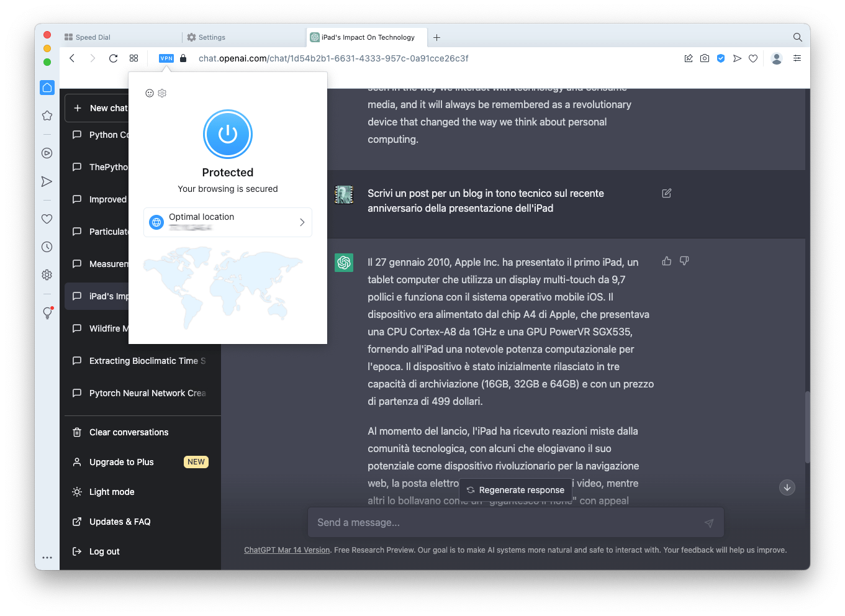Focus the Send a message input field
This screenshot has width=845, height=616.
click(x=506, y=523)
